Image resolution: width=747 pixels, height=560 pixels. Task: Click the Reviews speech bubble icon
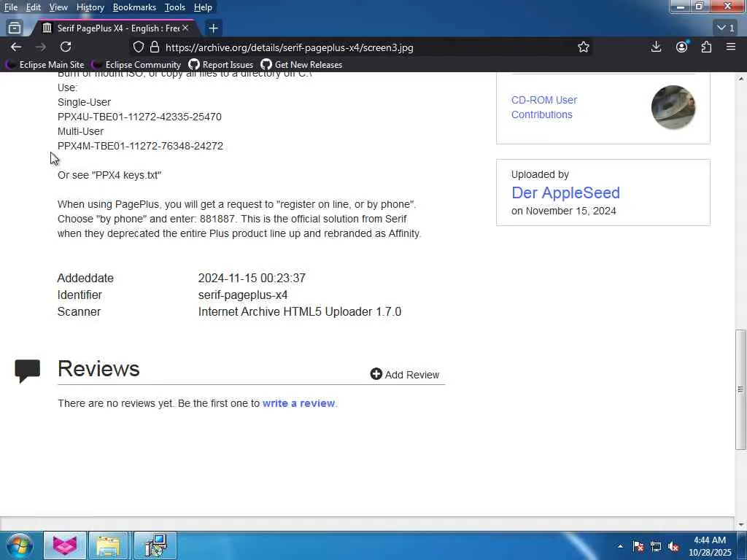(x=28, y=371)
